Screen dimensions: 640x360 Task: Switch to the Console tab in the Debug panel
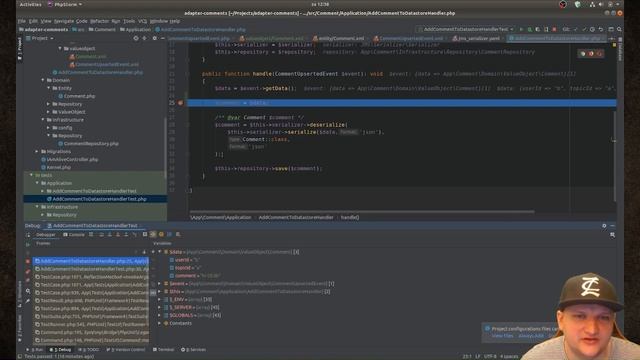click(74, 235)
